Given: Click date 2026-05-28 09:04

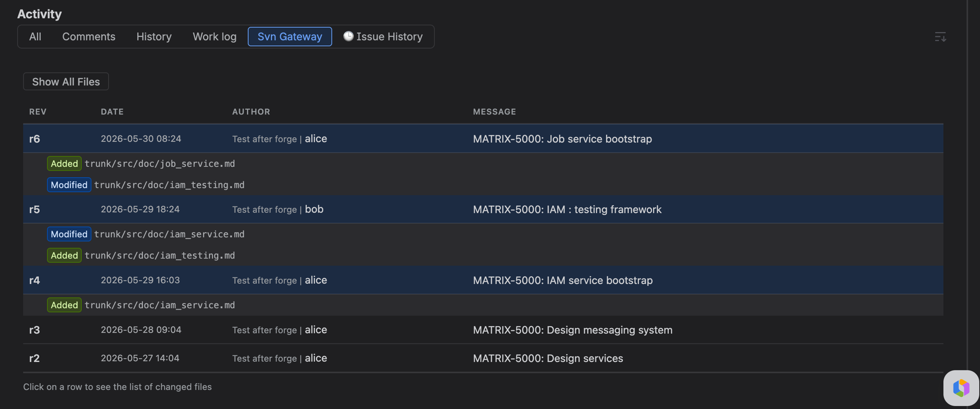Looking at the screenshot, I should click(141, 329).
